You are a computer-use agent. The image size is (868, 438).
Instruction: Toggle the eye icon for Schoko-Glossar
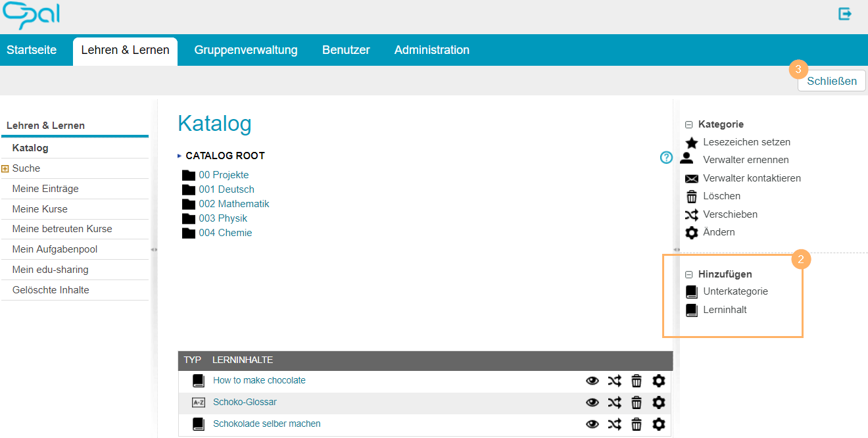[x=592, y=402]
